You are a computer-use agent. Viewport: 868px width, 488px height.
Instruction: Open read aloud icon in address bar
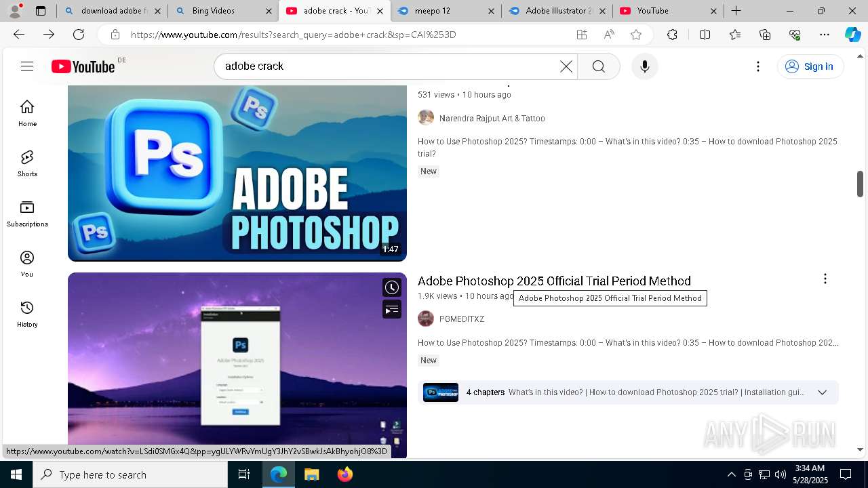tap(609, 35)
